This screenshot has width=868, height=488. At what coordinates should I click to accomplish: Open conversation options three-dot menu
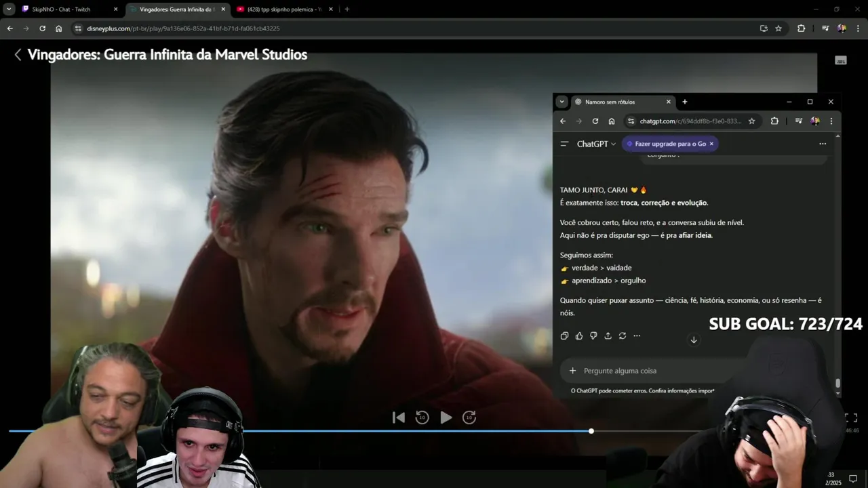click(x=823, y=144)
